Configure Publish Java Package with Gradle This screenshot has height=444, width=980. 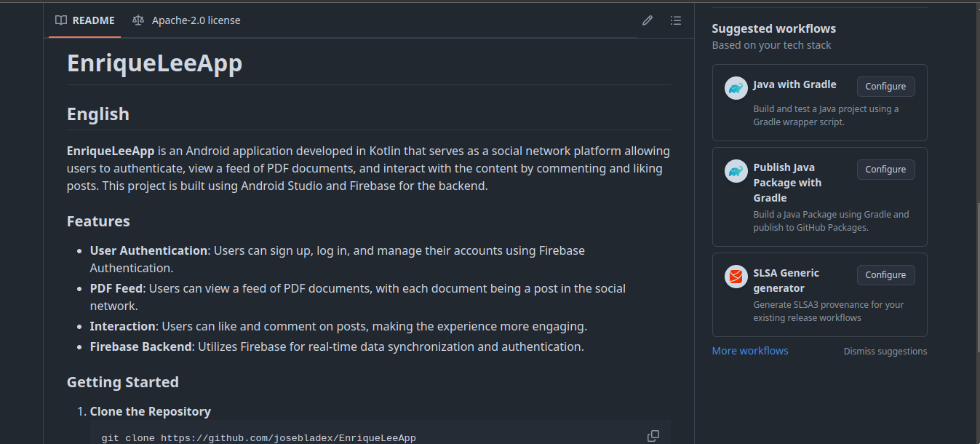(x=885, y=169)
